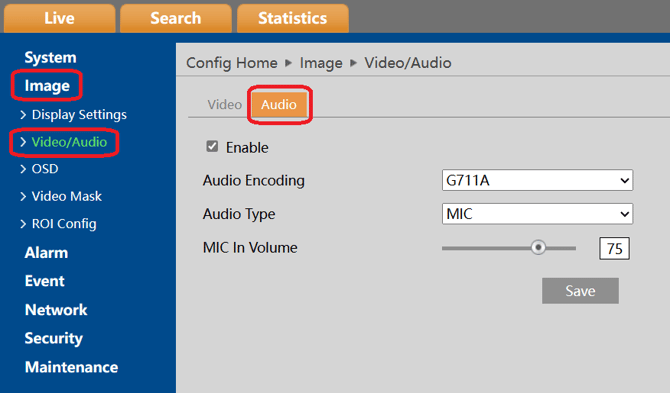The image size is (670, 393).
Task: Open the Video/Audio sidebar item
Action: (69, 142)
